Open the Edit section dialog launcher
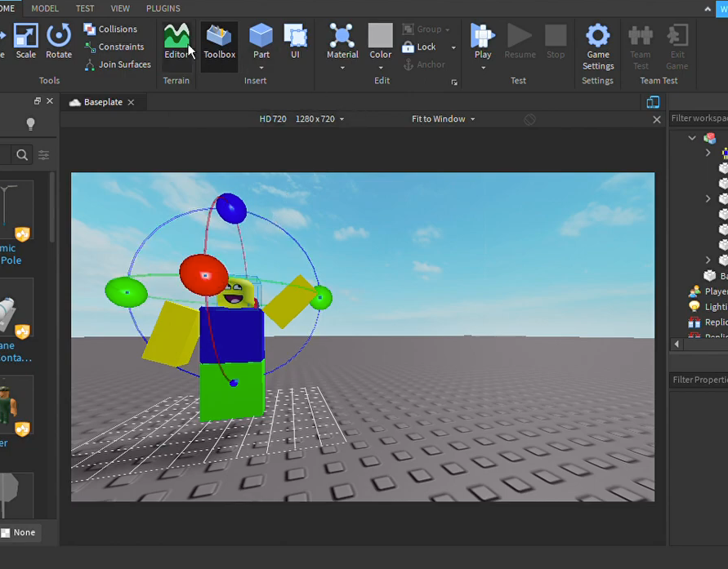Image resolution: width=728 pixels, height=569 pixels. coord(454,82)
